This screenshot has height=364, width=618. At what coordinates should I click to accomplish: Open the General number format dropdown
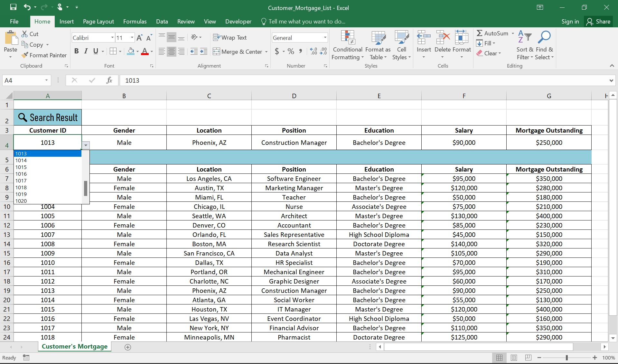pos(325,38)
